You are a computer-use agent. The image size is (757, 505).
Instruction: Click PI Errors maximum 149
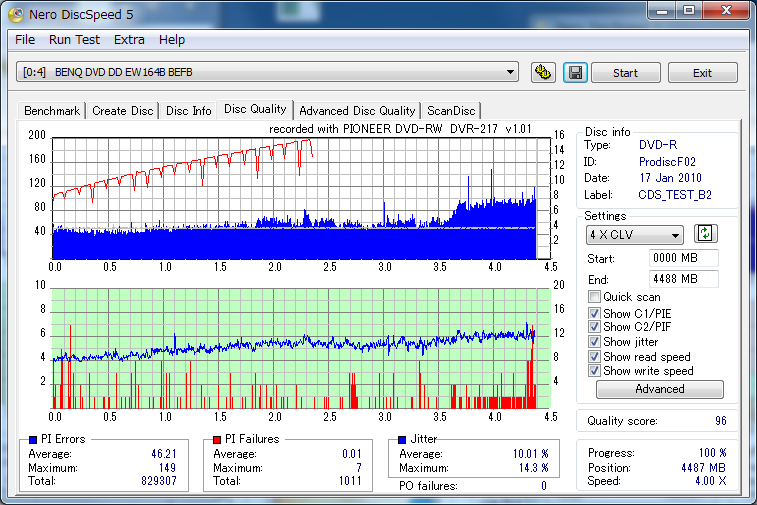click(x=167, y=468)
